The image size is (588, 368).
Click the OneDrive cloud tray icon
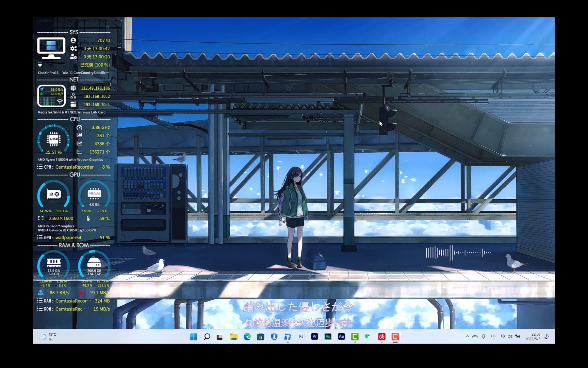pyautogui.click(x=475, y=337)
